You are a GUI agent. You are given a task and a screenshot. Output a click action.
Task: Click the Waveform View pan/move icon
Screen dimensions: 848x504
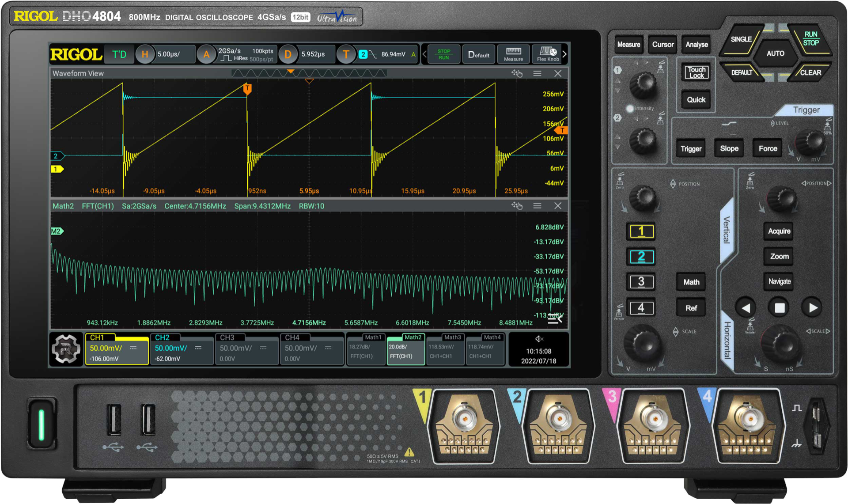coord(517,73)
